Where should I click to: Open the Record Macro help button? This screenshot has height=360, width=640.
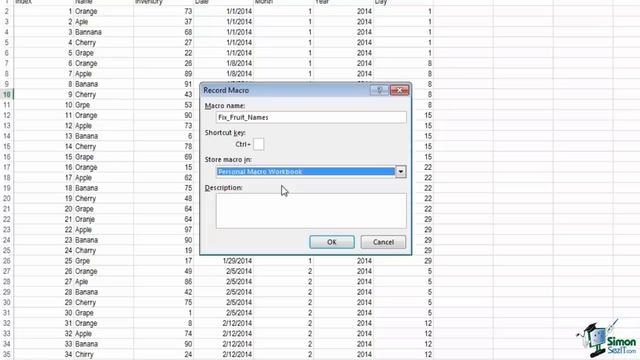click(x=379, y=90)
